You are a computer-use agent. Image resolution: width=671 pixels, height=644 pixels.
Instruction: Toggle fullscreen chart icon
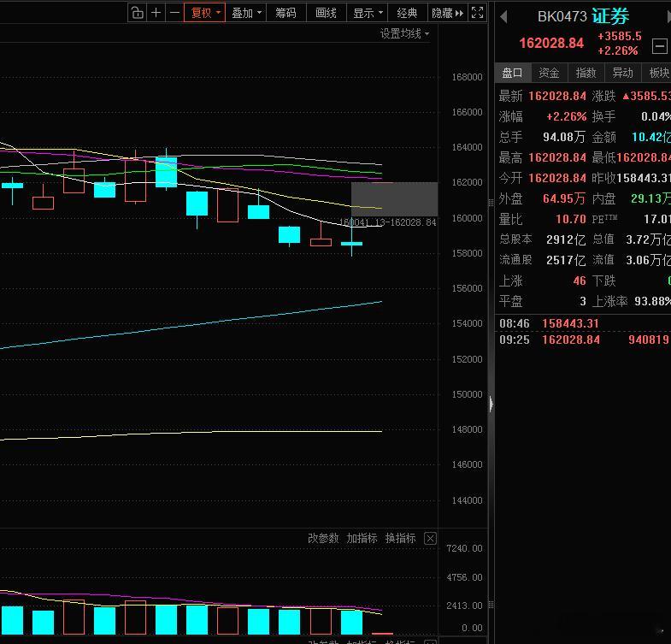coord(477,13)
